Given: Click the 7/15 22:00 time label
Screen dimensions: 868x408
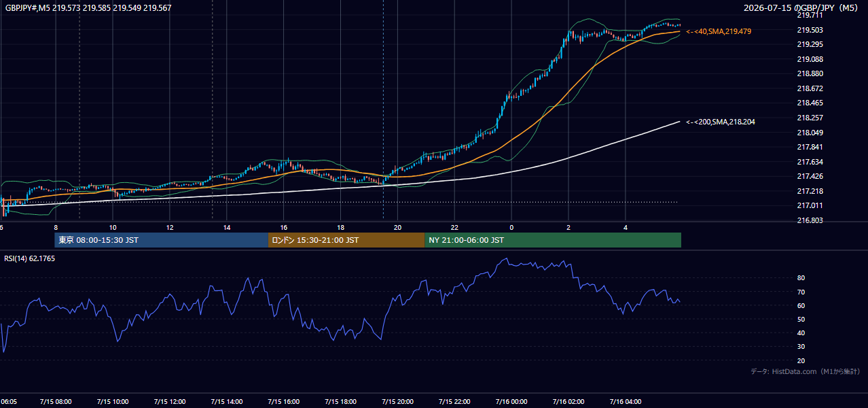Looking at the screenshot, I should coord(455,402).
